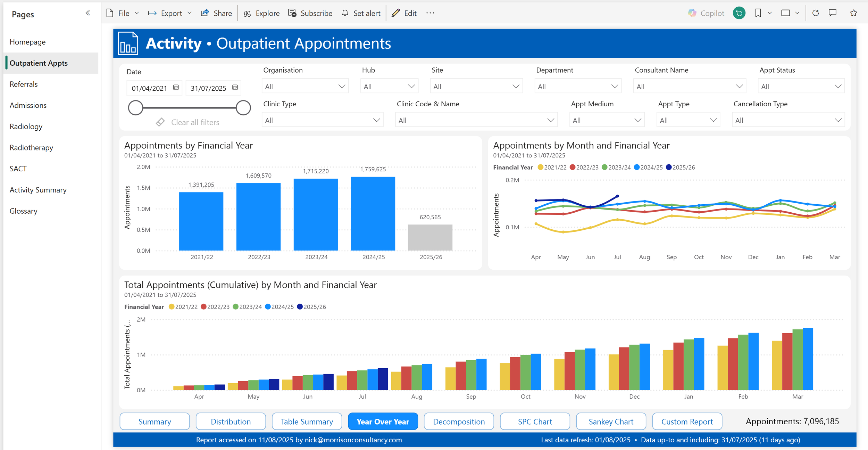Click the green reset-to-default icon
This screenshot has width=868, height=450.
pyautogui.click(x=739, y=13)
